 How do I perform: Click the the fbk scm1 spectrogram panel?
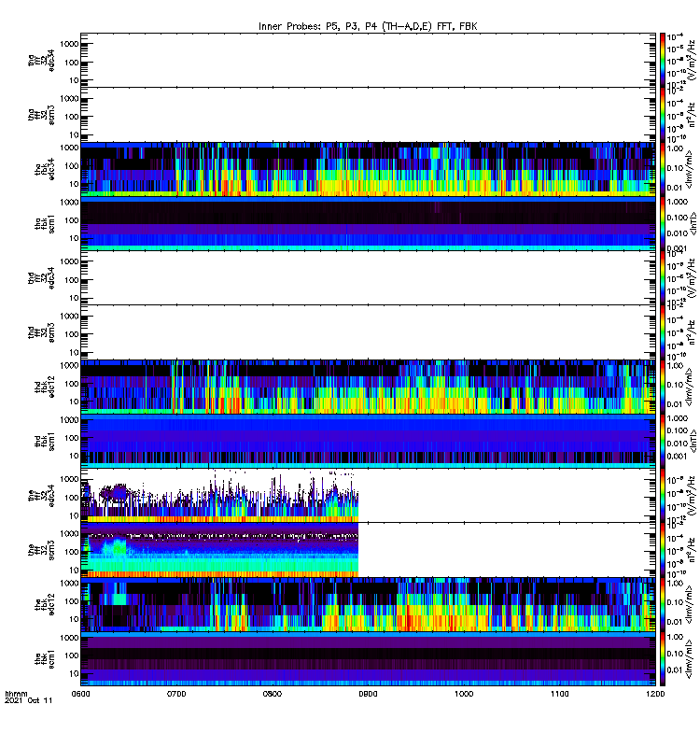(368, 659)
